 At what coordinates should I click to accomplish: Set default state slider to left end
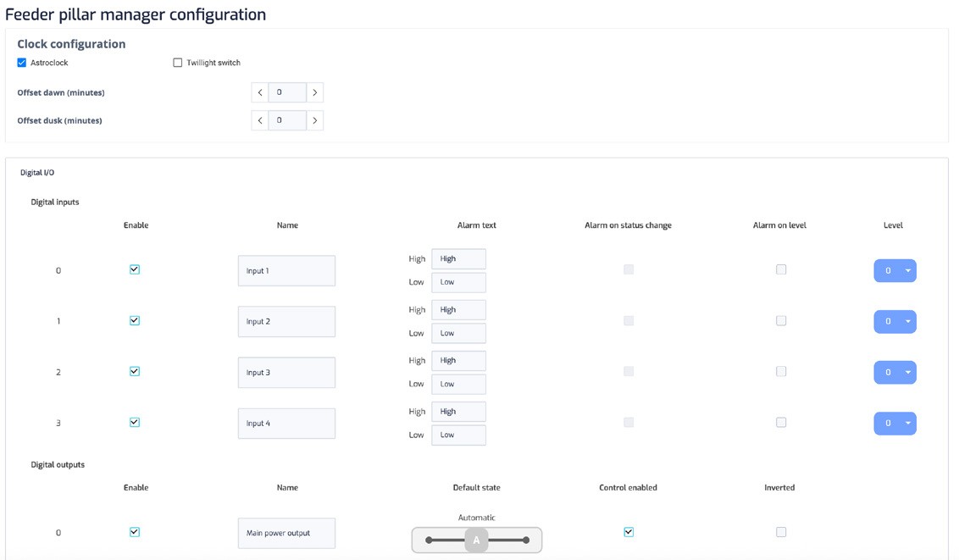pos(430,540)
